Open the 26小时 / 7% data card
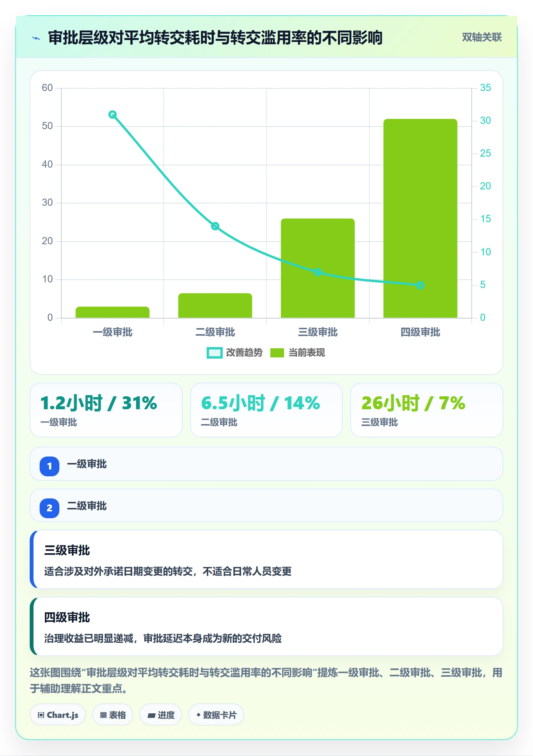 [x=427, y=410]
